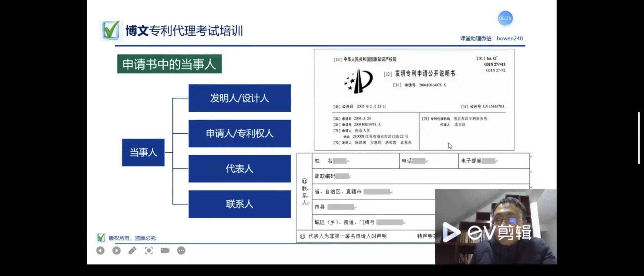
Task: Go to previous slide arrow
Action: point(100,251)
